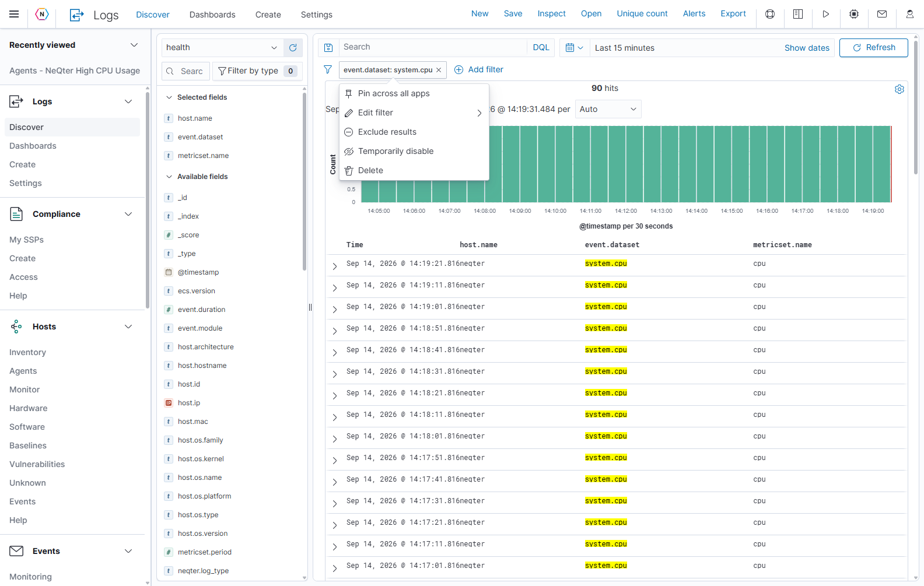
Task: Choose Exclude results from filter menu
Action: pos(414,132)
